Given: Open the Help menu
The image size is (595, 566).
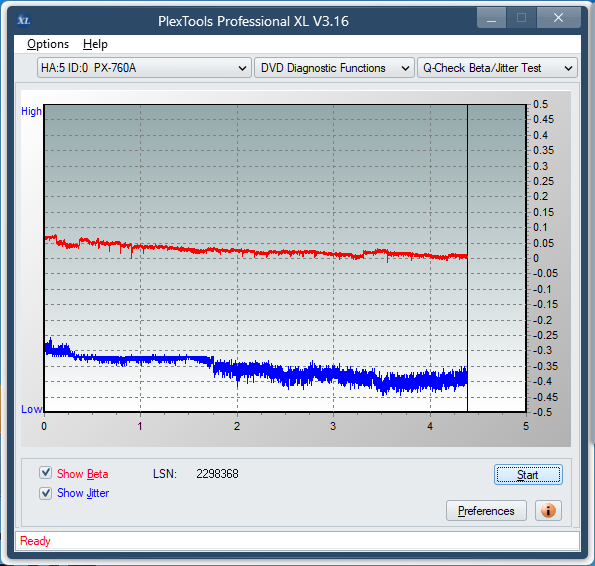Looking at the screenshot, I should pos(95,44).
